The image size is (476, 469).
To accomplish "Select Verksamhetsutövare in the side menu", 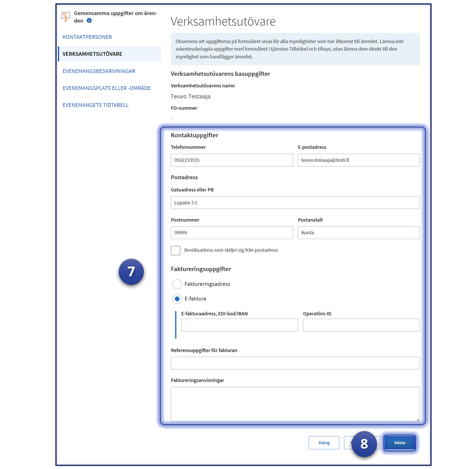I will (x=92, y=54).
